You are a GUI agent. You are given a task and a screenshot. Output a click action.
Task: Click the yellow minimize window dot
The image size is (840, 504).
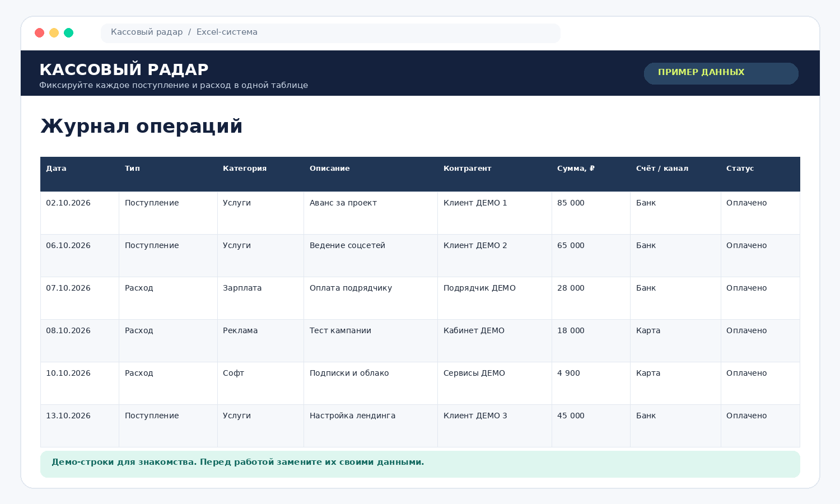tap(54, 32)
